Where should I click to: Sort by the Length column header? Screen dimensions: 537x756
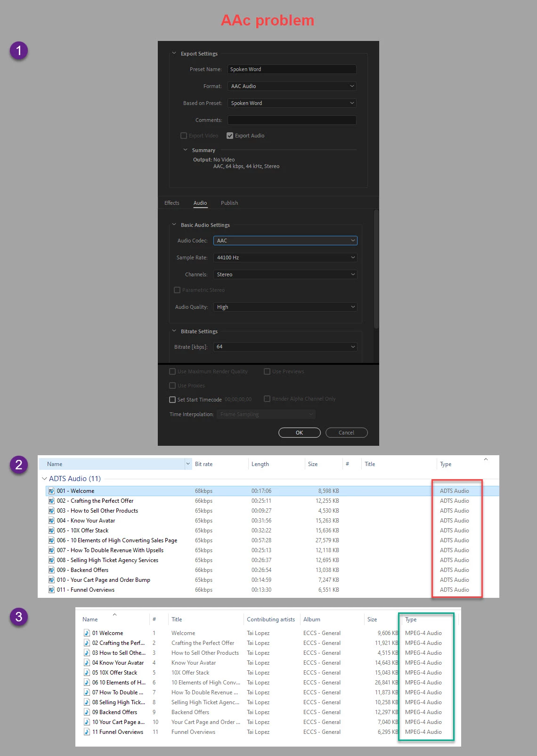[260, 464]
